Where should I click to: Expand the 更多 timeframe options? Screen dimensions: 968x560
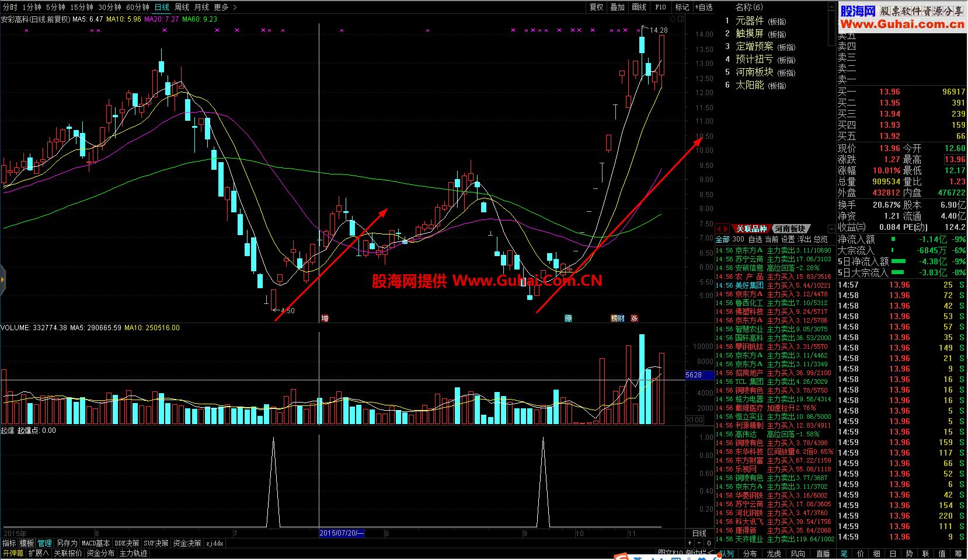click(225, 7)
